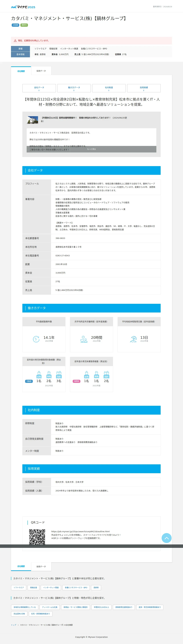
Task: Click phone number 0263-27-6543
Action: click(x=63, y=255)
